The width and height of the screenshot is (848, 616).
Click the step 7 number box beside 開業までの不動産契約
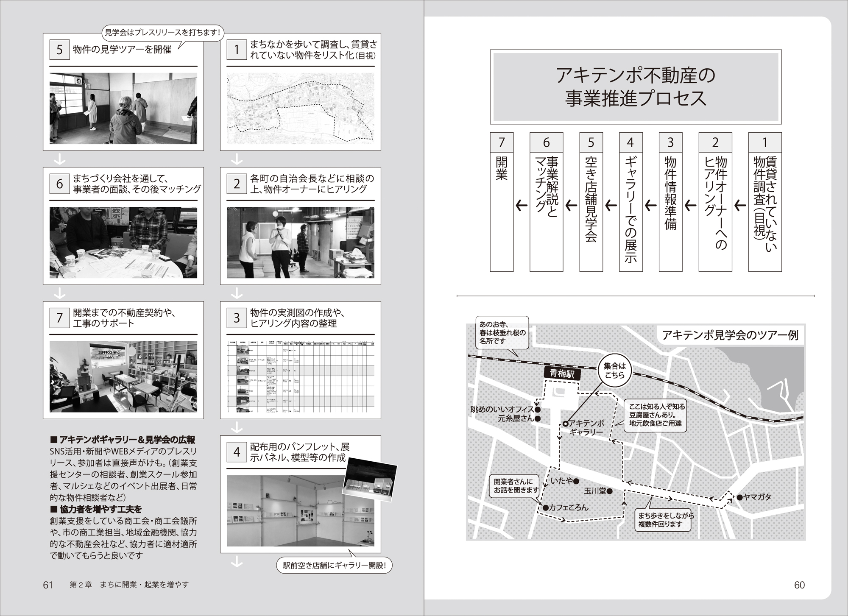click(59, 318)
